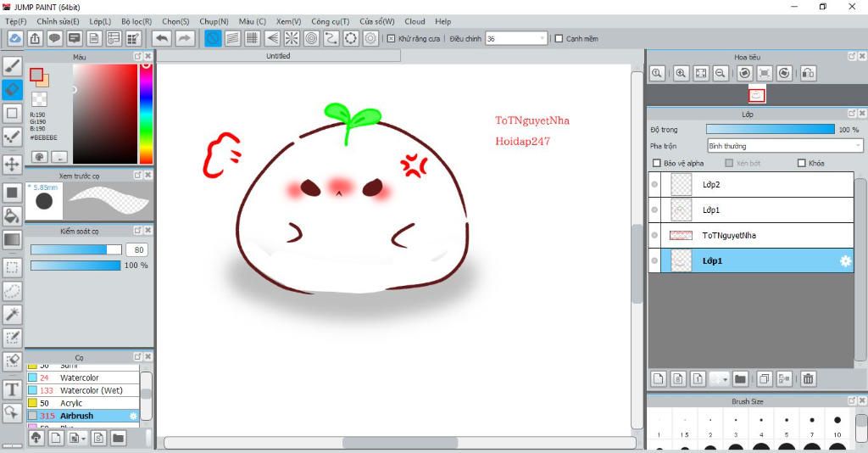Click the brush size slider bar
Image resolution: width=868 pixels, height=453 pixels.
click(x=75, y=249)
